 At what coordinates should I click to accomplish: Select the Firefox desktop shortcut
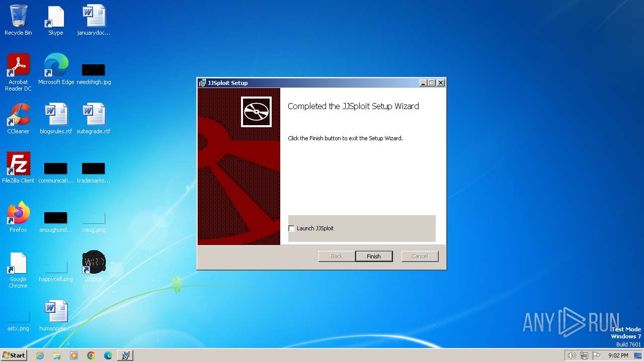click(x=18, y=217)
